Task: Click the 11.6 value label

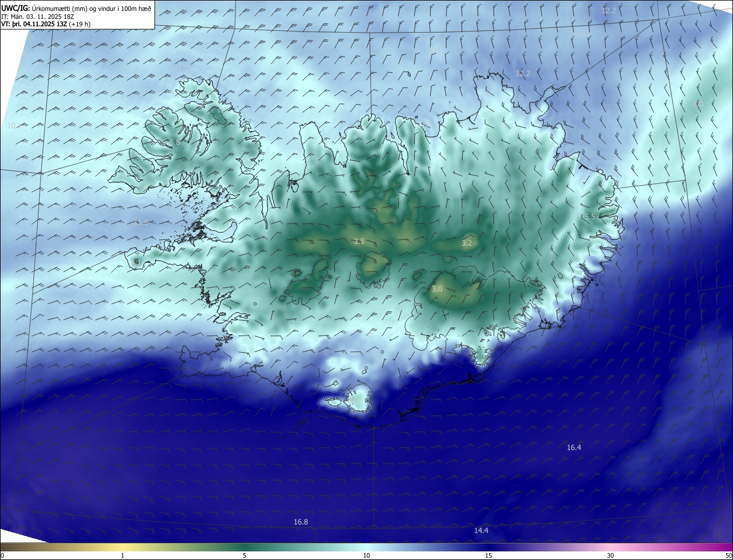Action: 141,222
